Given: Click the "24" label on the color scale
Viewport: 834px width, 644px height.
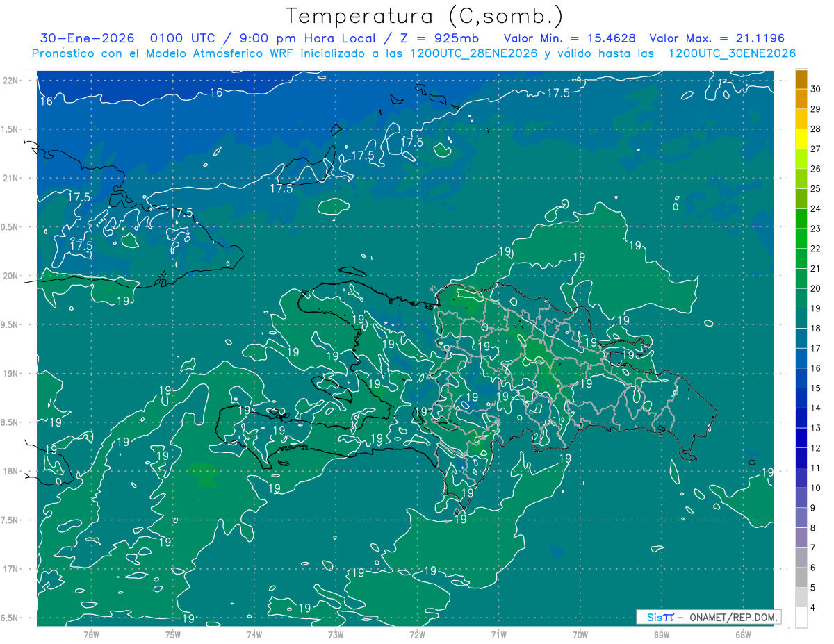Looking at the screenshot, I should 816,209.
